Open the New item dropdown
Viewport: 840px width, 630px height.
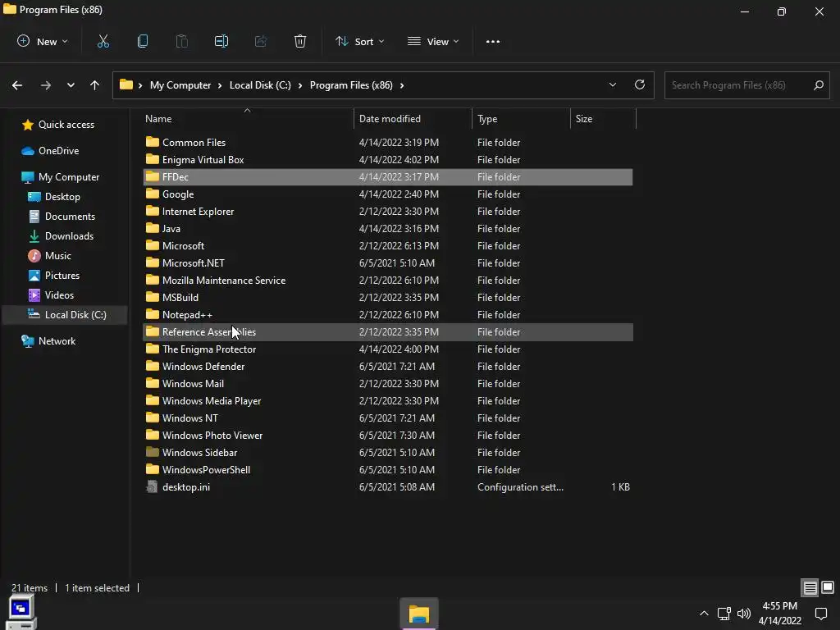(43, 41)
